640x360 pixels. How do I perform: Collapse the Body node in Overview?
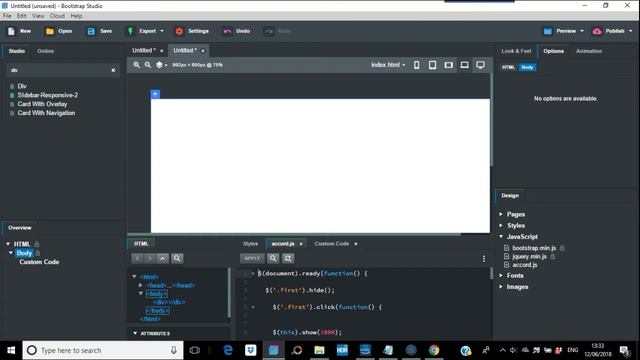pos(11,253)
